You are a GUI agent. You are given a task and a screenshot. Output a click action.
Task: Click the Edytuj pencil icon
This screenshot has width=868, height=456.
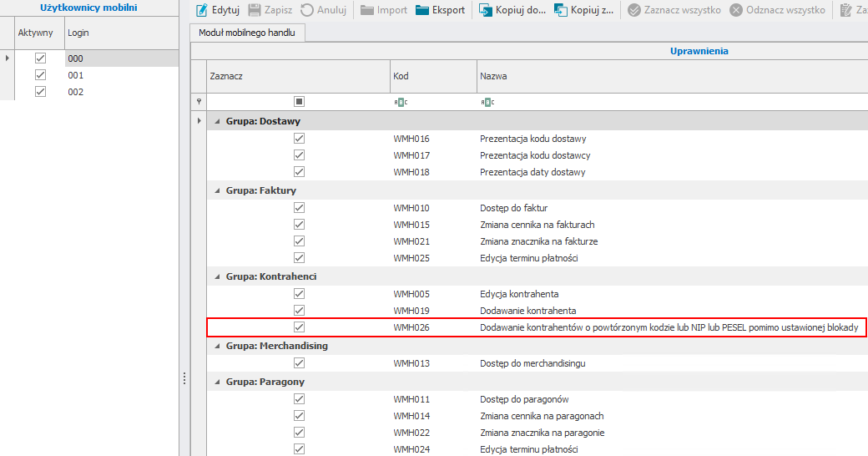[201, 11]
